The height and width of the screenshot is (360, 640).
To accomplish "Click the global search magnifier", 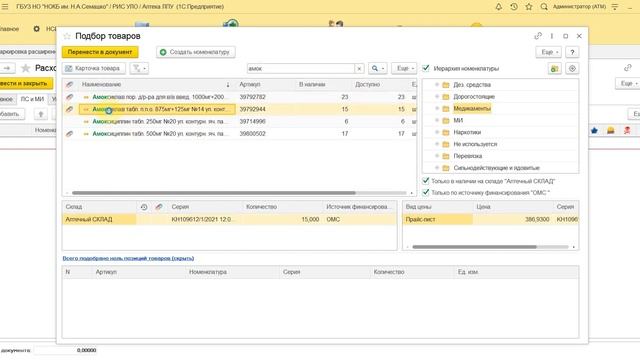I will [x=544, y=7].
